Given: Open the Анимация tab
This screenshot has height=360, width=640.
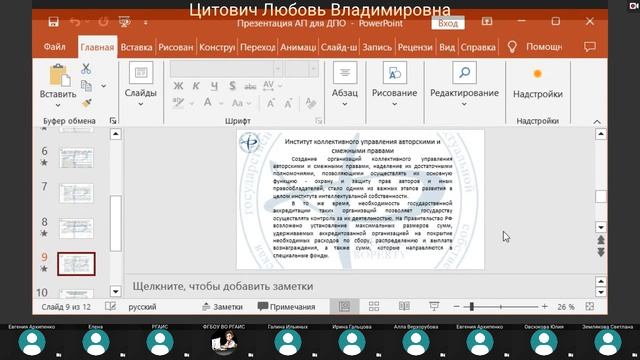Looking at the screenshot, I should (298, 47).
